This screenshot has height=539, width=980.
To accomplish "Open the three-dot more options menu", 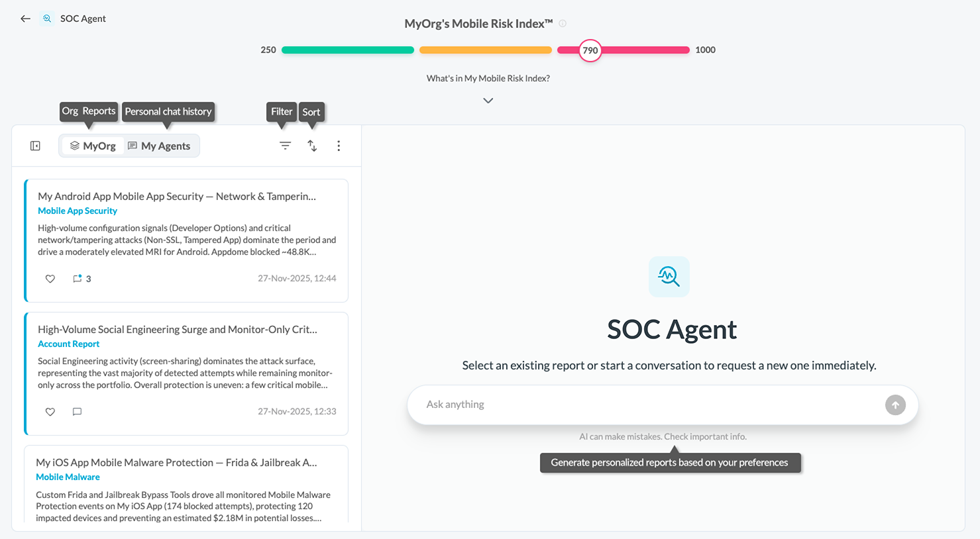I will click(339, 146).
